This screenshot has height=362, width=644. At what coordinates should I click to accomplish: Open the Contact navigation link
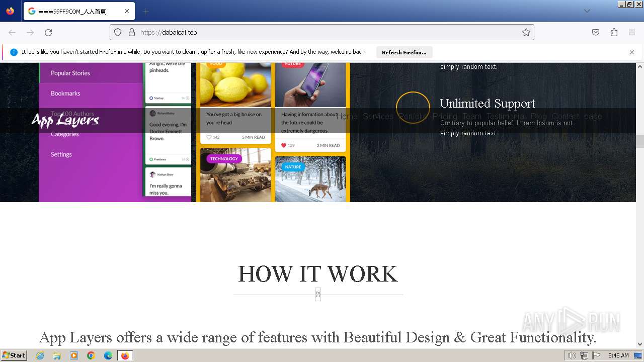tap(566, 116)
